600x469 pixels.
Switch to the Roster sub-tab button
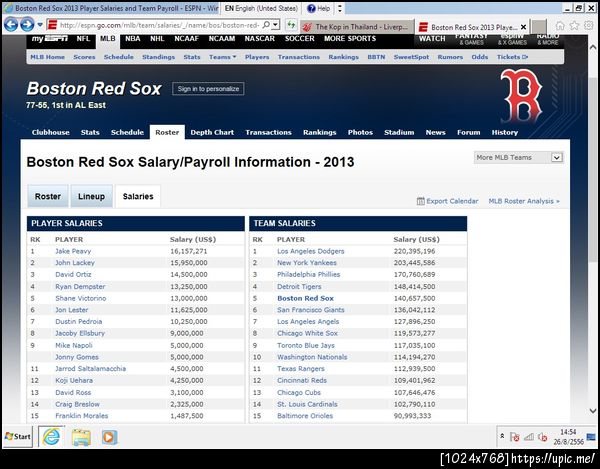pos(48,196)
